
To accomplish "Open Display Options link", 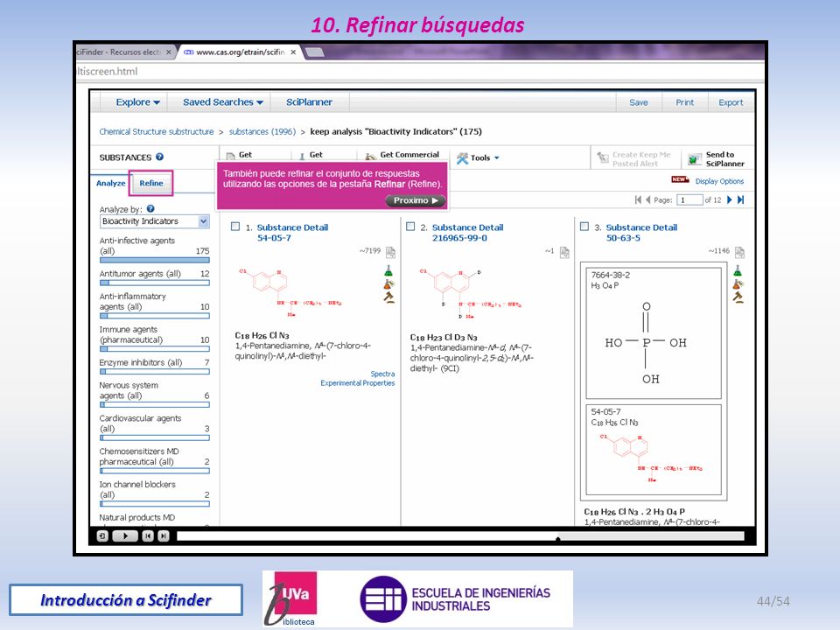I will pos(719,182).
